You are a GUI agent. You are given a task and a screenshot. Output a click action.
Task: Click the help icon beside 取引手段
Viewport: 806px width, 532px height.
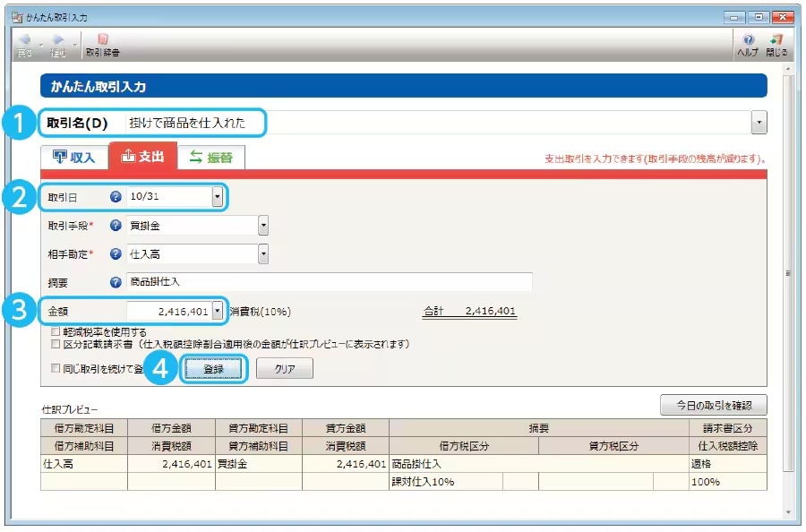[x=116, y=223]
